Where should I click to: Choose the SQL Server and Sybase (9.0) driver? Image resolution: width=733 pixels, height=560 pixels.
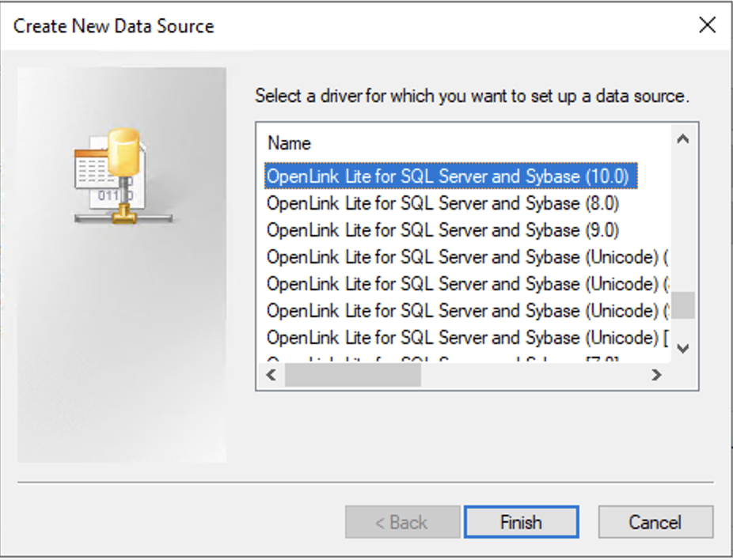click(x=442, y=230)
